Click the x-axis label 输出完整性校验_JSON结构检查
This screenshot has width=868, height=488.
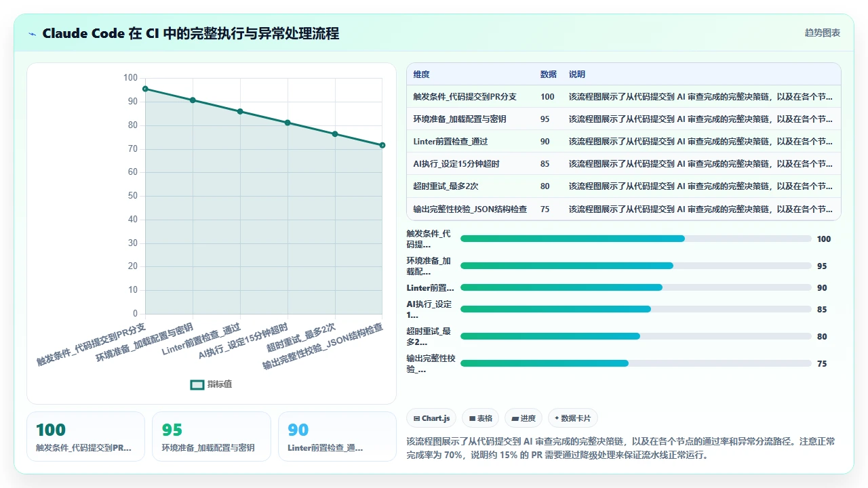(x=323, y=346)
